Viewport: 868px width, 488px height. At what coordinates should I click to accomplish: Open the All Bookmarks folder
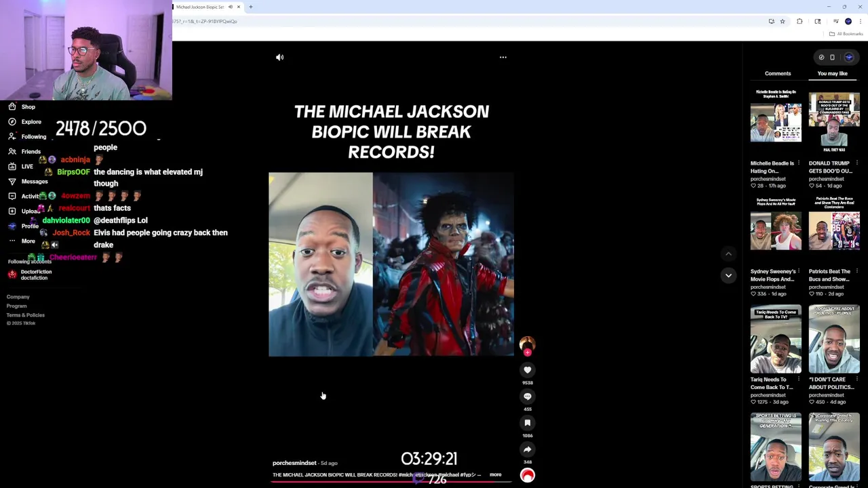pyautogui.click(x=846, y=34)
